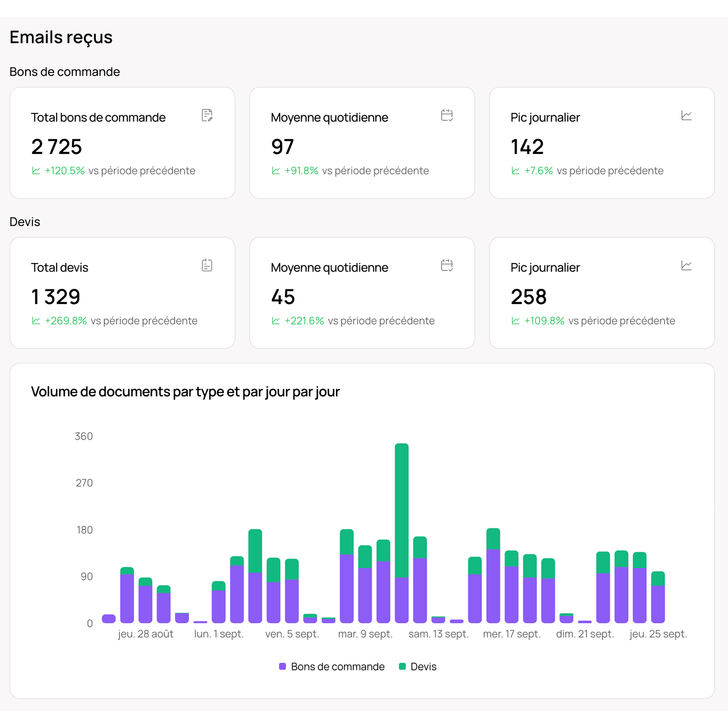
Task: Click the trend icon beside +109.8%
Action: pos(515,321)
